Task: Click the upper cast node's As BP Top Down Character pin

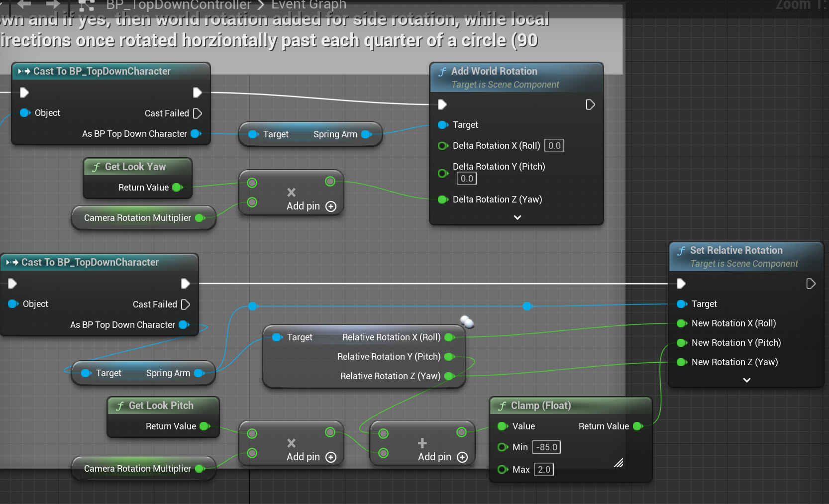Action: coord(196,134)
